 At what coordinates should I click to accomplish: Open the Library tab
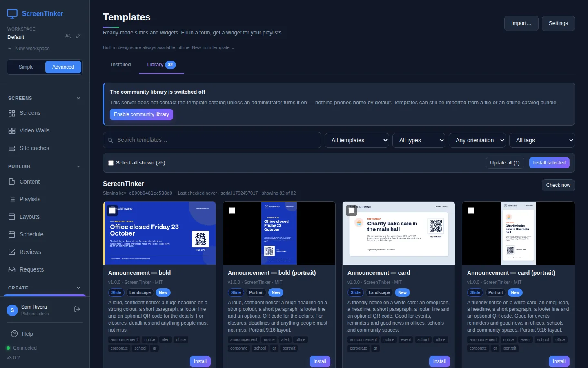pos(161,65)
